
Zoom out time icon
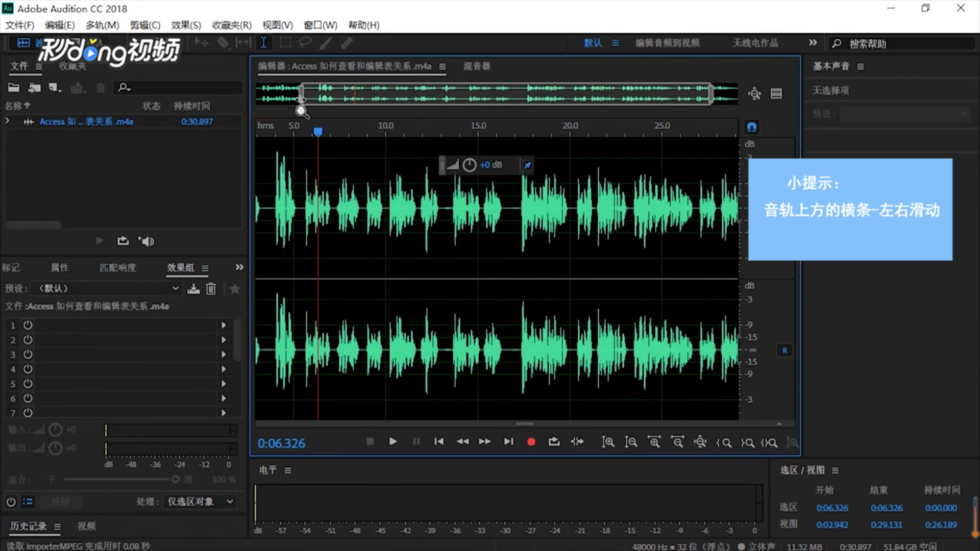[677, 442]
